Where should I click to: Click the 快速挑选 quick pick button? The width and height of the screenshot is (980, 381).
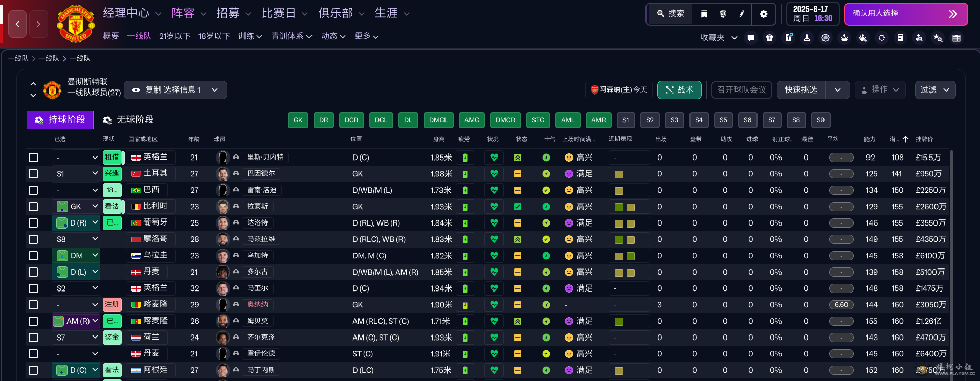801,90
